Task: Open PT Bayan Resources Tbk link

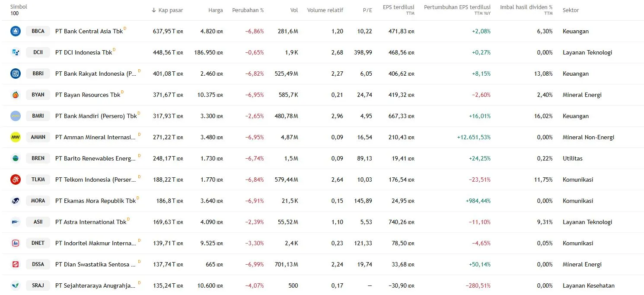Action: tap(88, 95)
